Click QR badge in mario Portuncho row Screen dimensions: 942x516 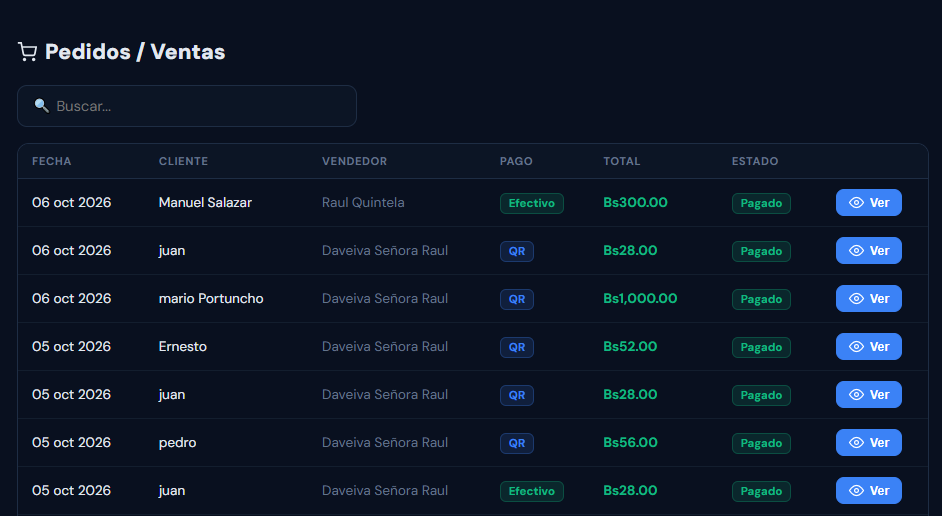click(x=517, y=299)
